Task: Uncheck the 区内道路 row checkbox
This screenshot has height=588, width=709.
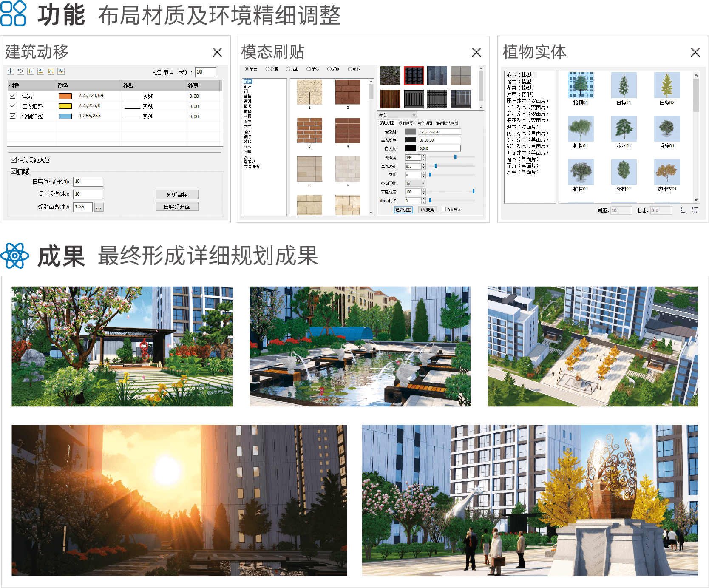Action: (13, 106)
